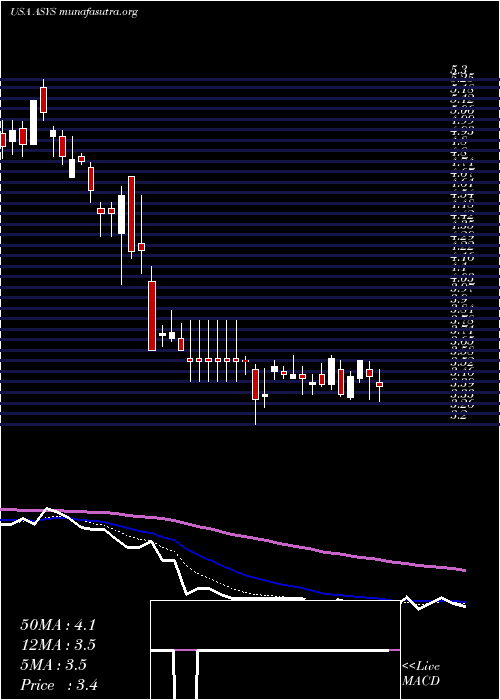Viewport: 500px width, 700px height.
Task: Click the 'Price : 3.4' label
Action: [59, 685]
